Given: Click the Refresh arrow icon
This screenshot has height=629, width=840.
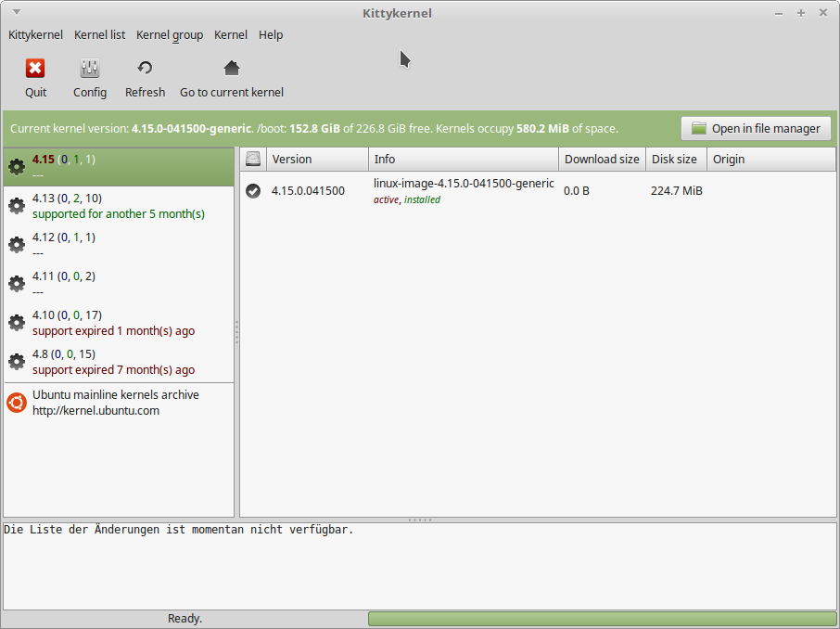Looking at the screenshot, I should [x=145, y=68].
